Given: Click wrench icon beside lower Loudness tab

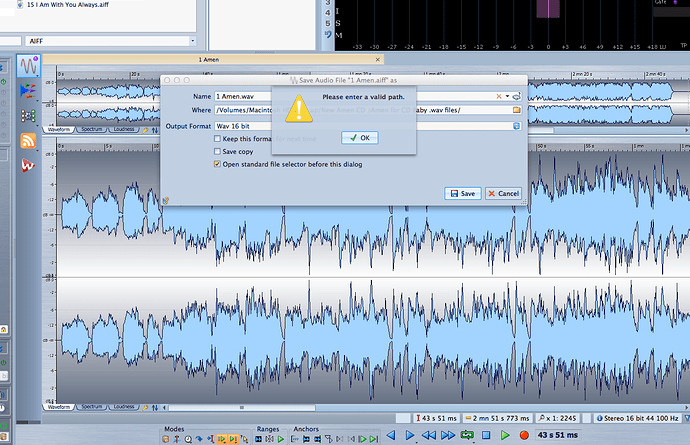Looking at the screenshot, I should [x=145, y=408].
